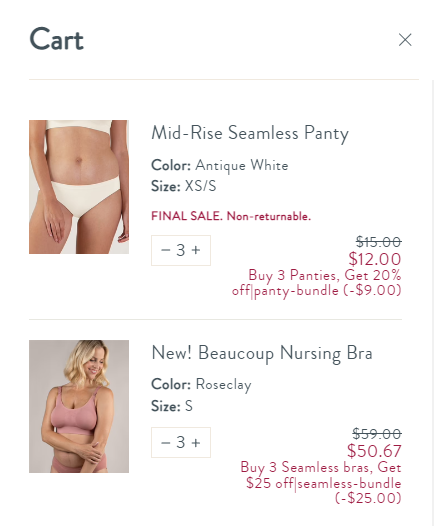Click the panty quantity number 3

pos(181,250)
